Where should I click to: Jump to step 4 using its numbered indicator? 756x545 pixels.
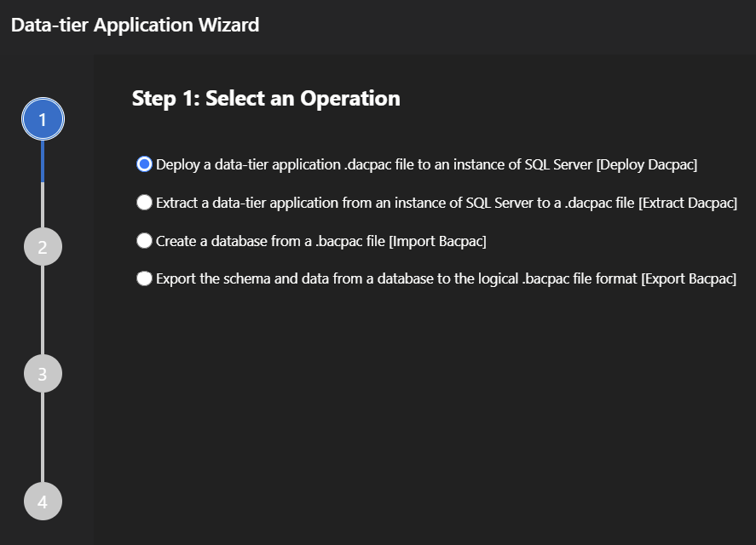click(42, 502)
